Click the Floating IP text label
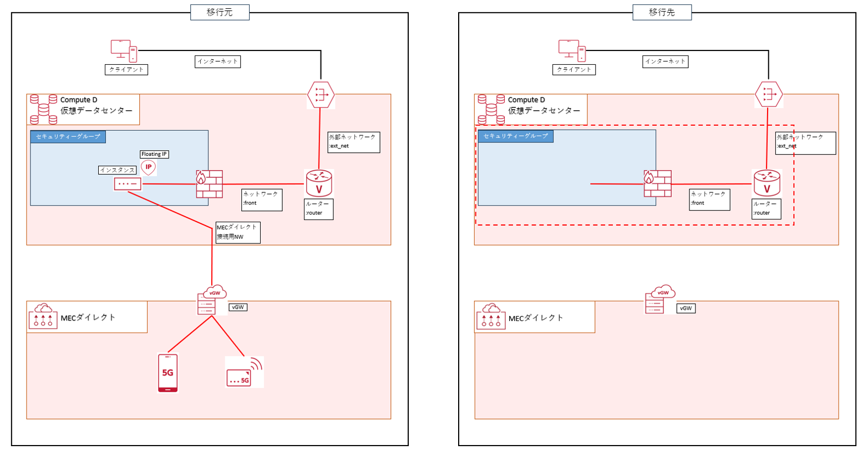The image size is (868, 450). coord(154,154)
